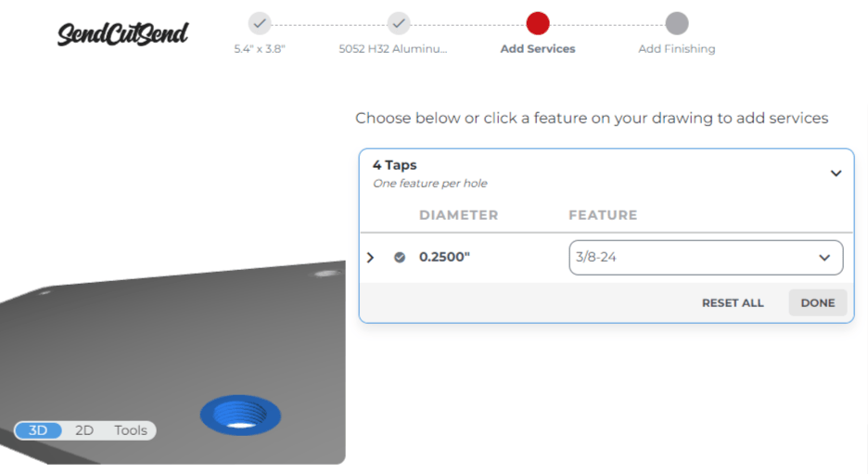Switch to 2D view mode
This screenshot has height=474, width=868.
[84, 430]
